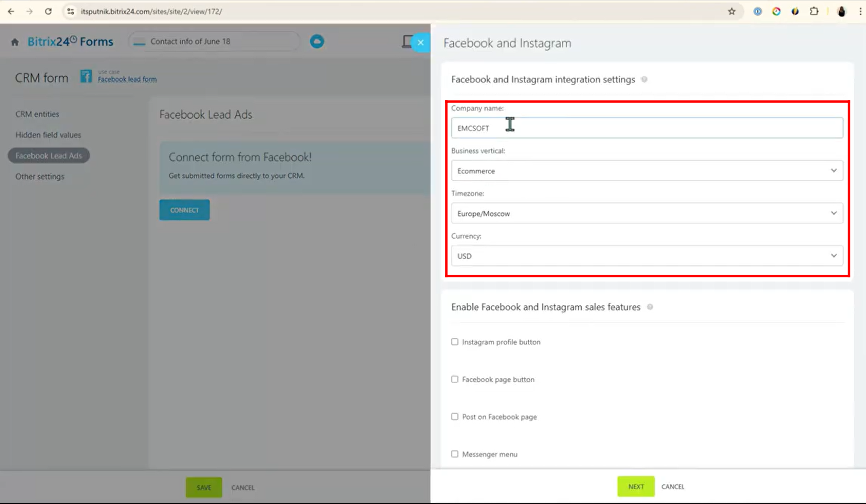Open site information icon in address bar
This screenshot has height=504, width=866.
click(71, 11)
